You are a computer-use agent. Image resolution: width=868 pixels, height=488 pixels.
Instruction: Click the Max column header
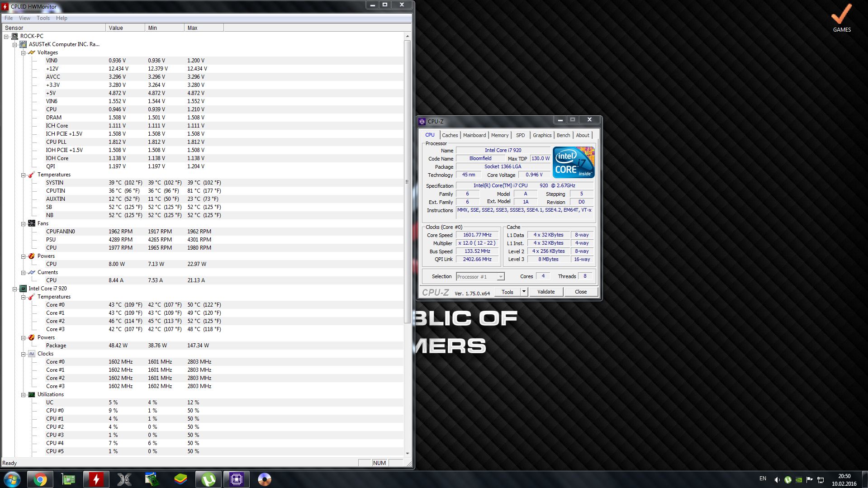point(204,28)
